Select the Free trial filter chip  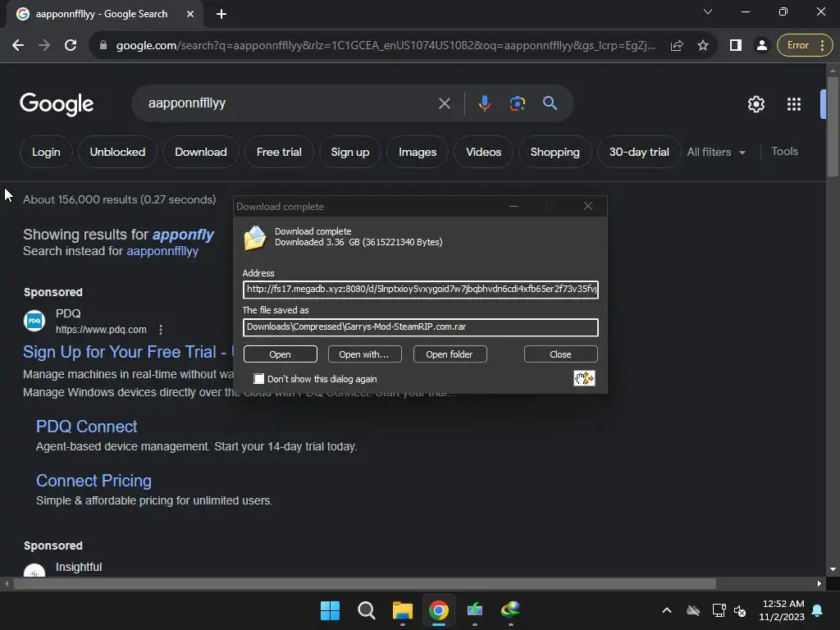[279, 152]
